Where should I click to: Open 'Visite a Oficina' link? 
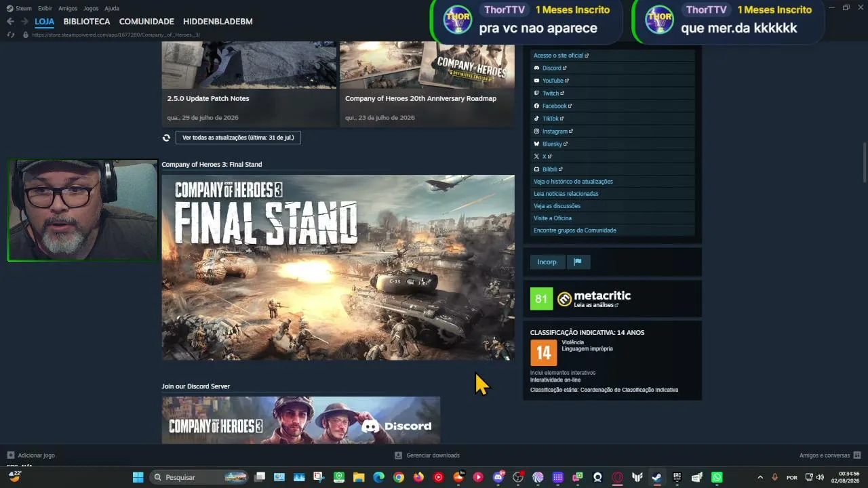pyautogui.click(x=553, y=218)
